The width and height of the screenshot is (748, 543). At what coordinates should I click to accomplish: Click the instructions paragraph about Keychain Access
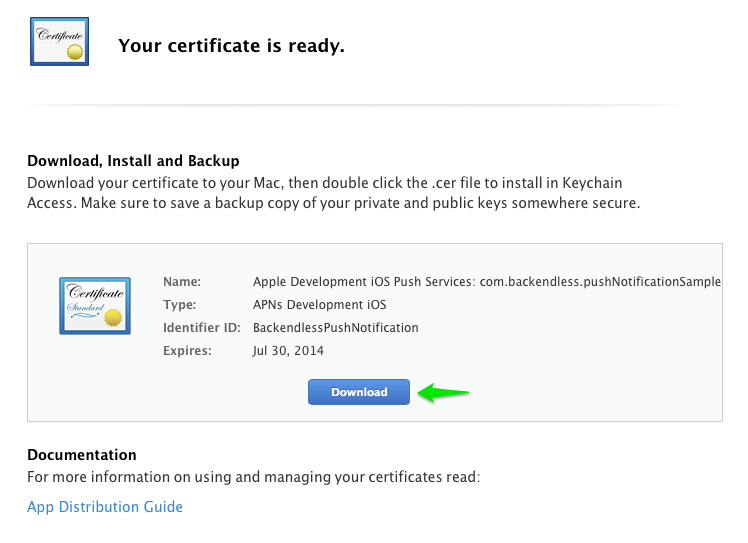click(x=333, y=193)
